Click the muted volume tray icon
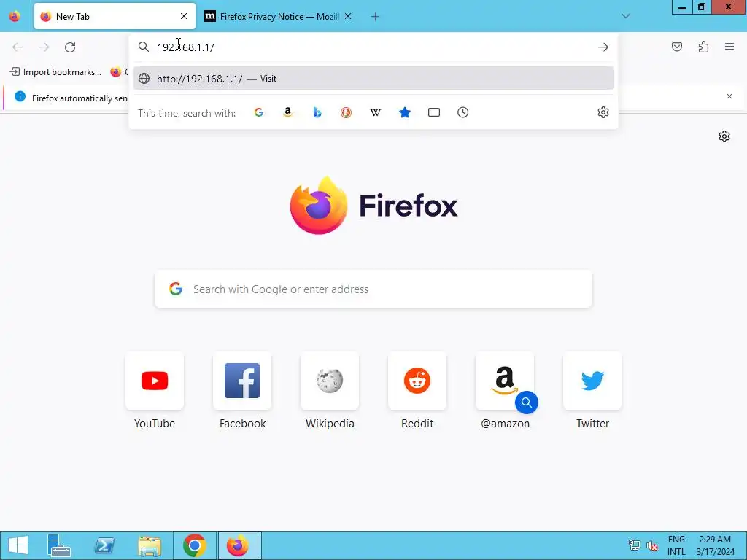 [x=652, y=545]
